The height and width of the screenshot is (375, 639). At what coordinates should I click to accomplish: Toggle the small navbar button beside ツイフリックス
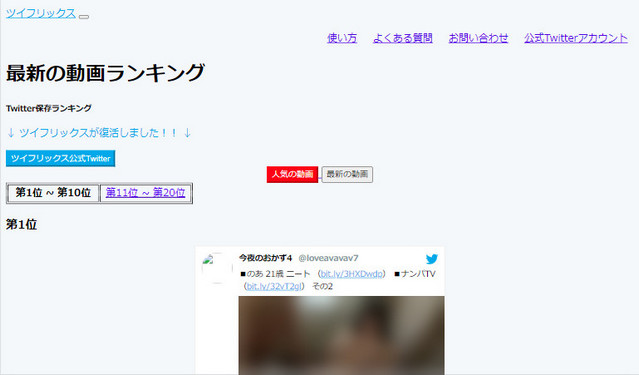click(x=84, y=17)
